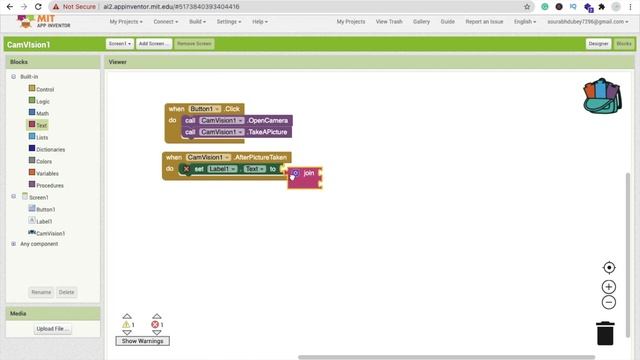
Task: Jump to next error down arrow
Action: 157,332
